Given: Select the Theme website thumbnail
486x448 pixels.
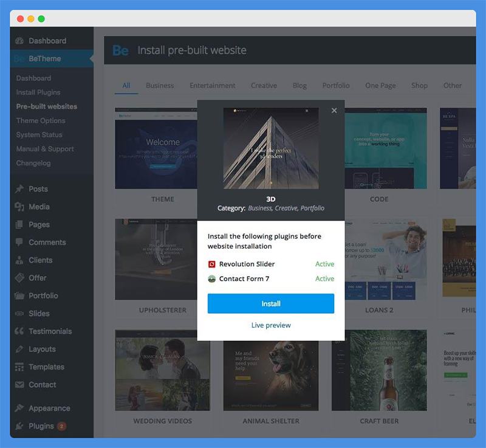Looking at the screenshot, I should point(156,148).
